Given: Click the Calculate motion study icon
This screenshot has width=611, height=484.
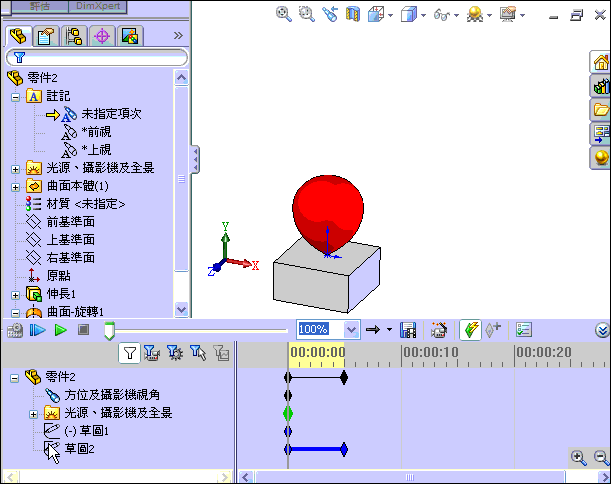Looking at the screenshot, I should [x=15, y=330].
